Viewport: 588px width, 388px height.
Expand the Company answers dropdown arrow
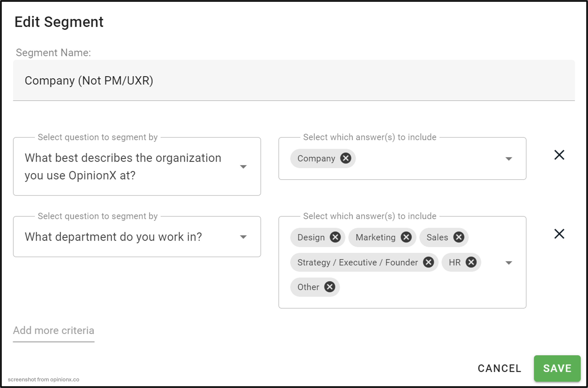(509, 159)
